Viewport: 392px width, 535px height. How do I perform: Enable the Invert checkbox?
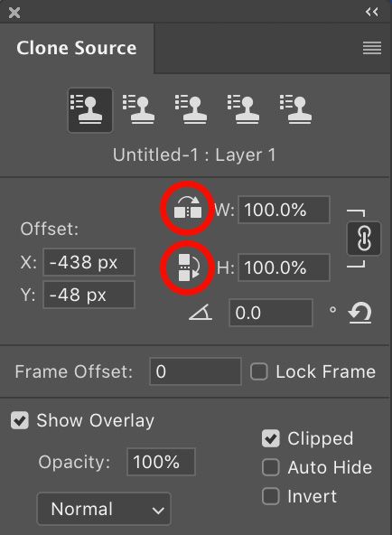pyautogui.click(x=271, y=496)
